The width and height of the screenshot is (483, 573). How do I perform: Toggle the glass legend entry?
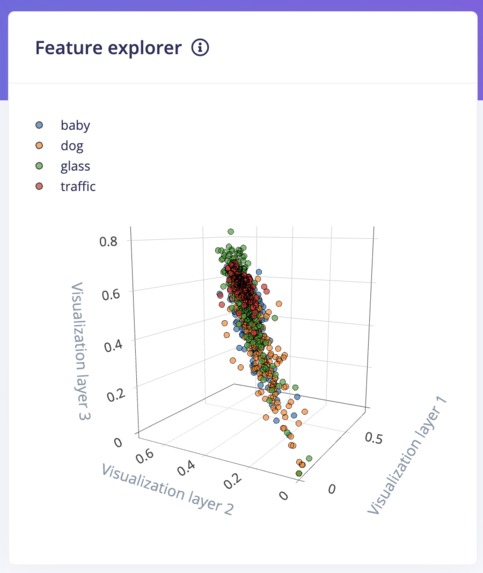point(62,166)
